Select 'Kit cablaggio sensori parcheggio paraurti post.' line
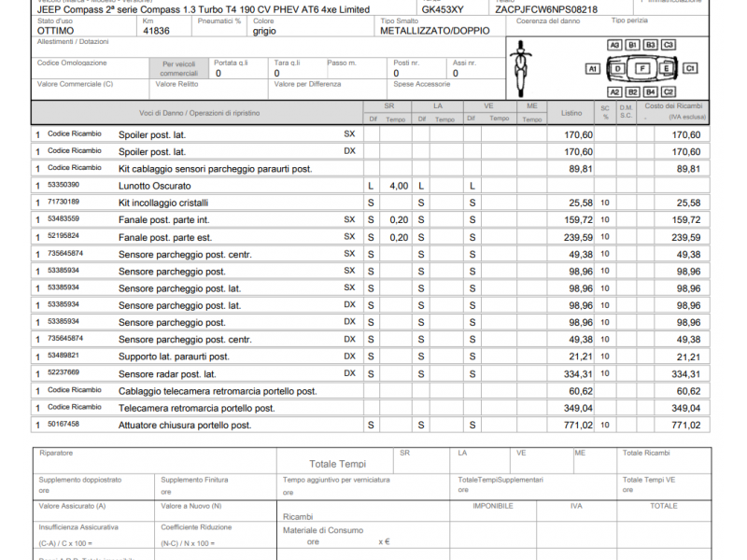The width and height of the screenshot is (747, 560). [x=215, y=169]
